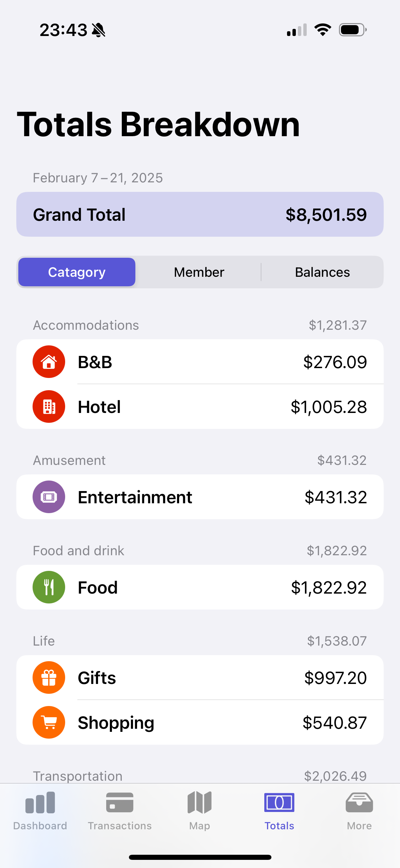Select the Catagory segment
This screenshot has width=400, height=868.
click(77, 272)
